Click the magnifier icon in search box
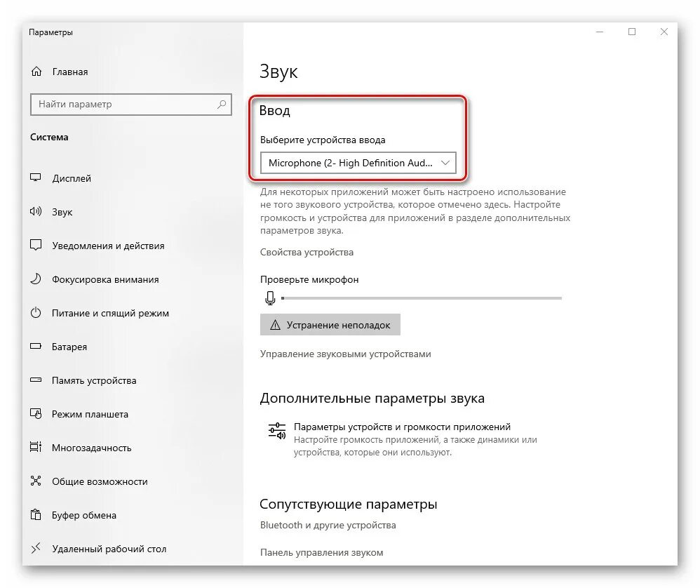The height and width of the screenshot is (588, 700). pos(222,105)
